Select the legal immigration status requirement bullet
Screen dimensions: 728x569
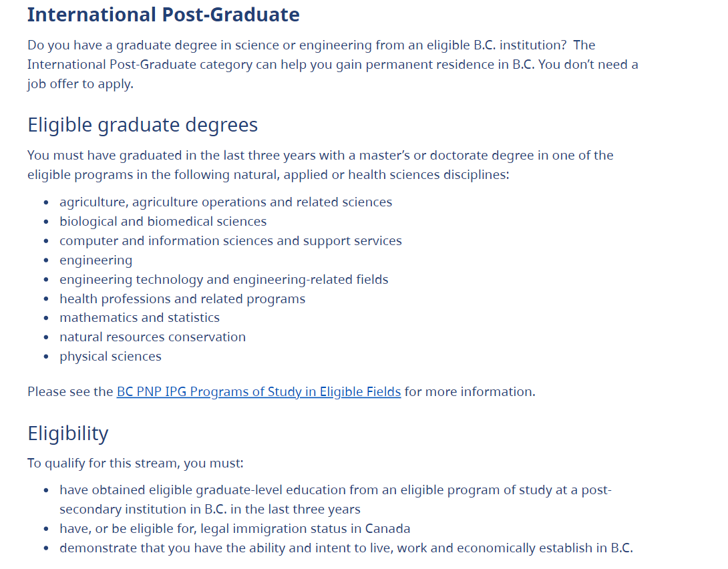(x=235, y=529)
